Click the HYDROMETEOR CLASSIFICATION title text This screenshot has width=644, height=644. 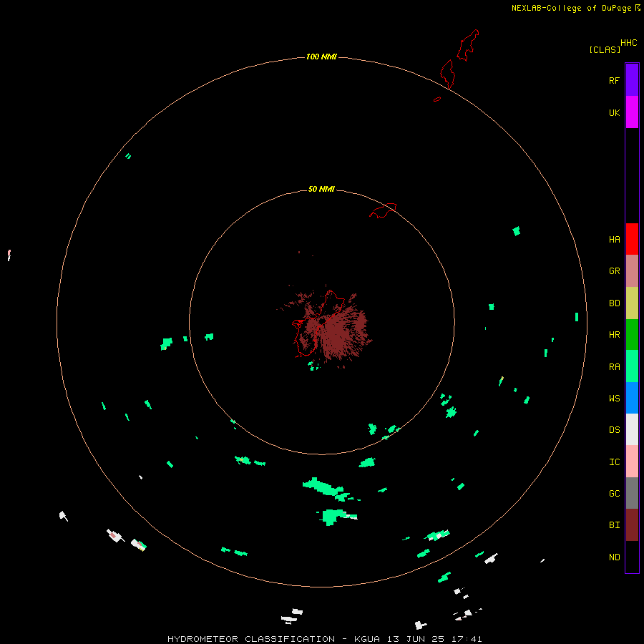[251, 639]
